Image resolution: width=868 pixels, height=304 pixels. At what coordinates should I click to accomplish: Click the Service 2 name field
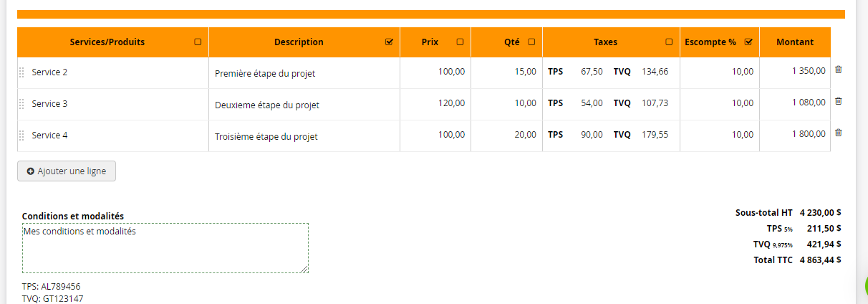pos(115,72)
